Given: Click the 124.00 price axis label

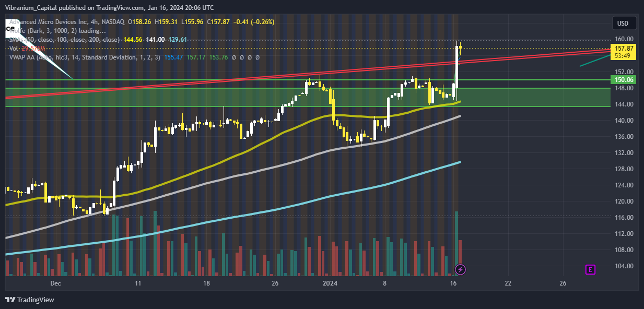Looking at the screenshot, I should pyautogui.click(x=624, y=185).
